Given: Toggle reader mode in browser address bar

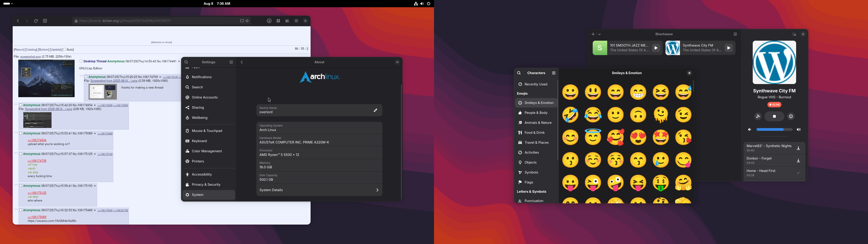Looking at the screenshot, I should click(242, 21).
